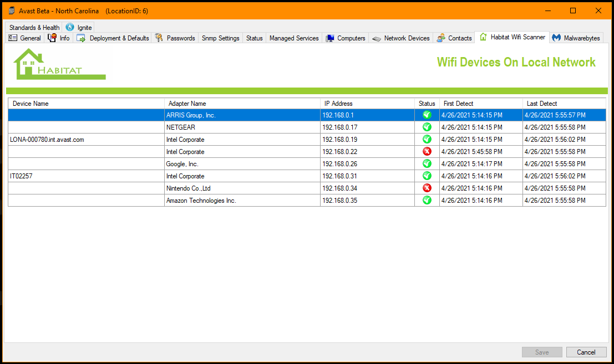Click green status check for 192.168.0.31
The width and height of the screenshot is (614, 364).
tap(427, 176)
